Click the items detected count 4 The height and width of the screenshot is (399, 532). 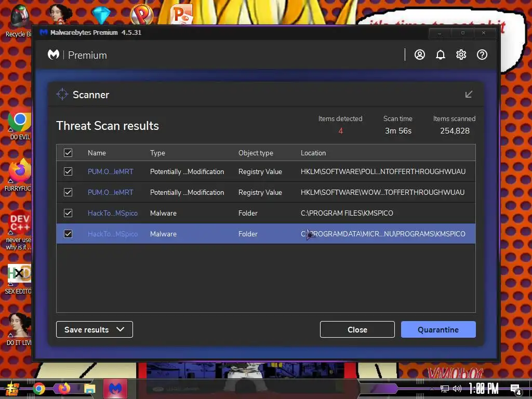tap(340, 131)
